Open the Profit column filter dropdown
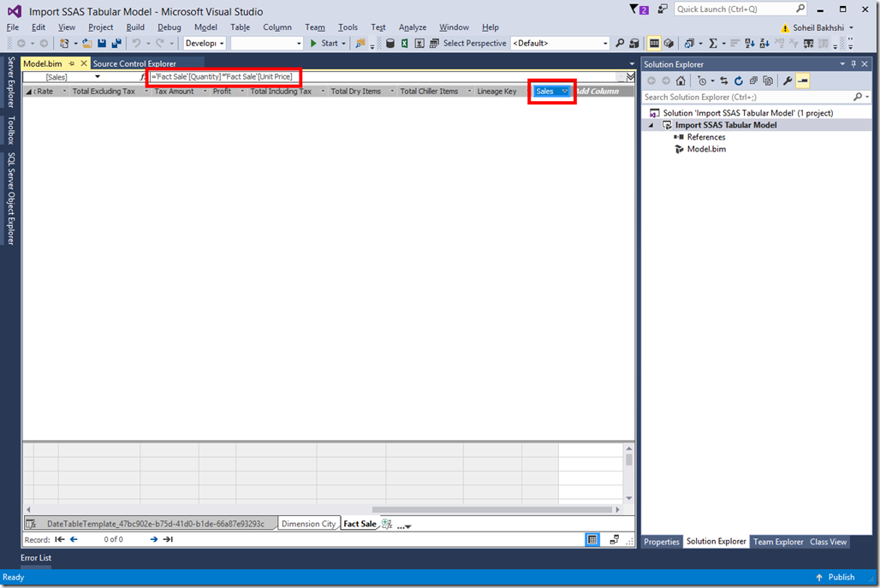880x588 pixels. pyautogui.click(x=242, y=91)
